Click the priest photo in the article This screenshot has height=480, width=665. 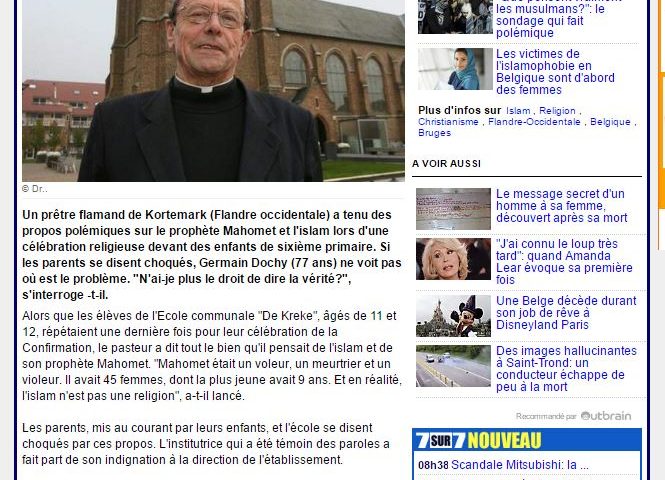(x=213, y=91)
